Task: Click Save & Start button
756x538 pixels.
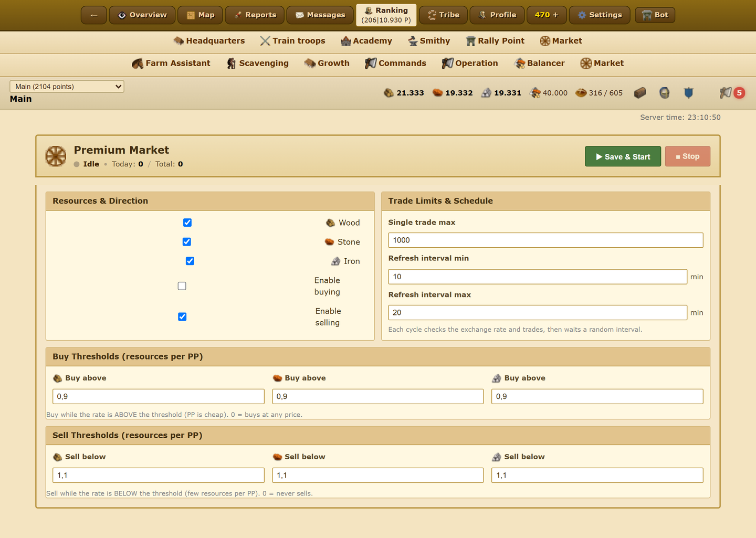Action: pos(623,156)
